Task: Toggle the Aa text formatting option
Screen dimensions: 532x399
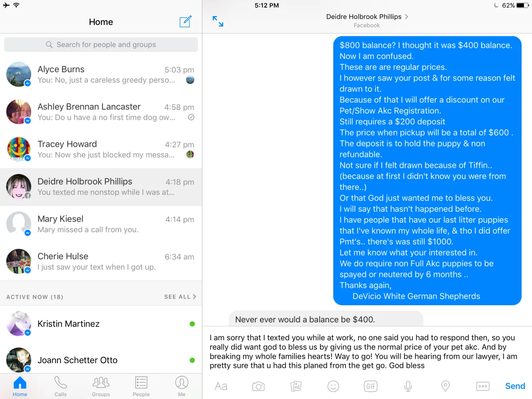Action: coord(221,386)
